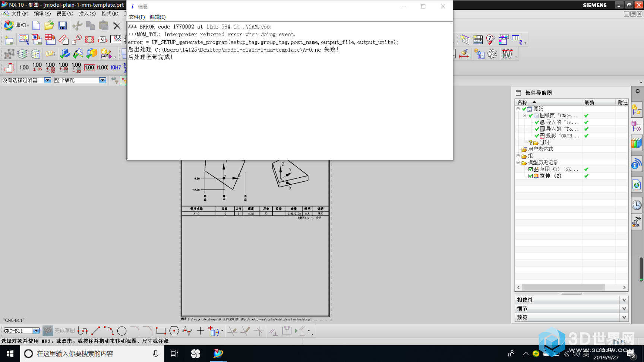Open the View Creation Wizard icon
This screenshot has width=644, height=362.
click(24, 39)
